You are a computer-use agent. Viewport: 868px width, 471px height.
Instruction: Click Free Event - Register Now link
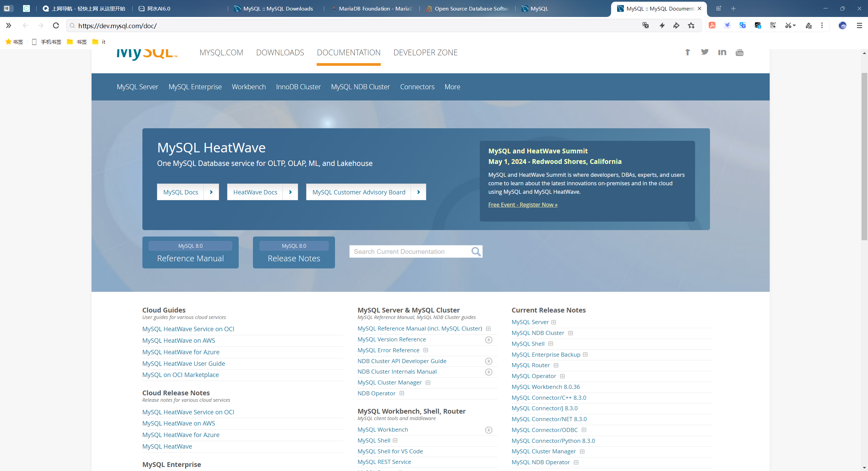pos(523,205)
